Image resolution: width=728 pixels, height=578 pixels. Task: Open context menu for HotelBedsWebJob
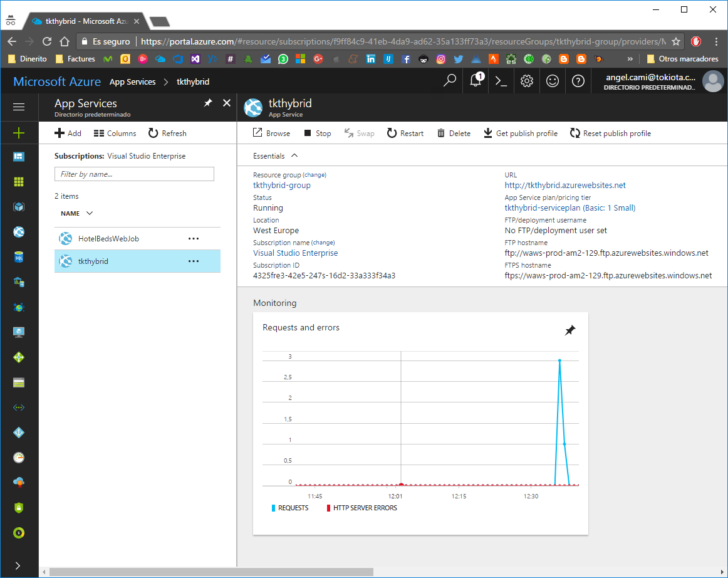194,239
